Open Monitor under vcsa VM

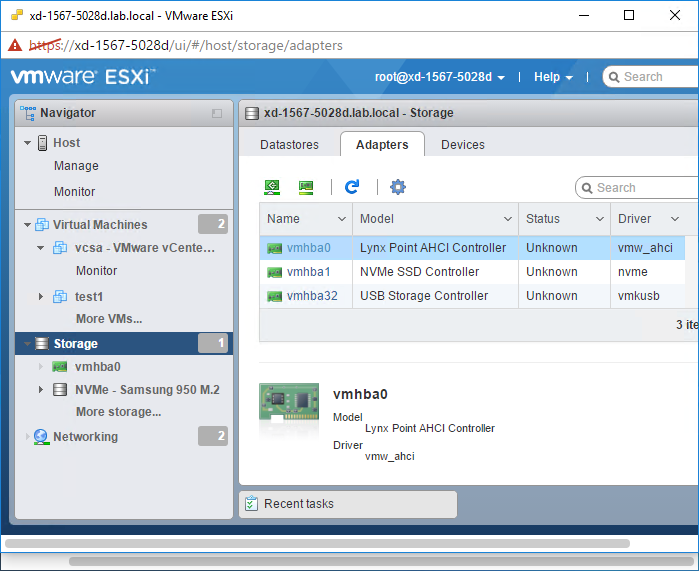(97, 271)
